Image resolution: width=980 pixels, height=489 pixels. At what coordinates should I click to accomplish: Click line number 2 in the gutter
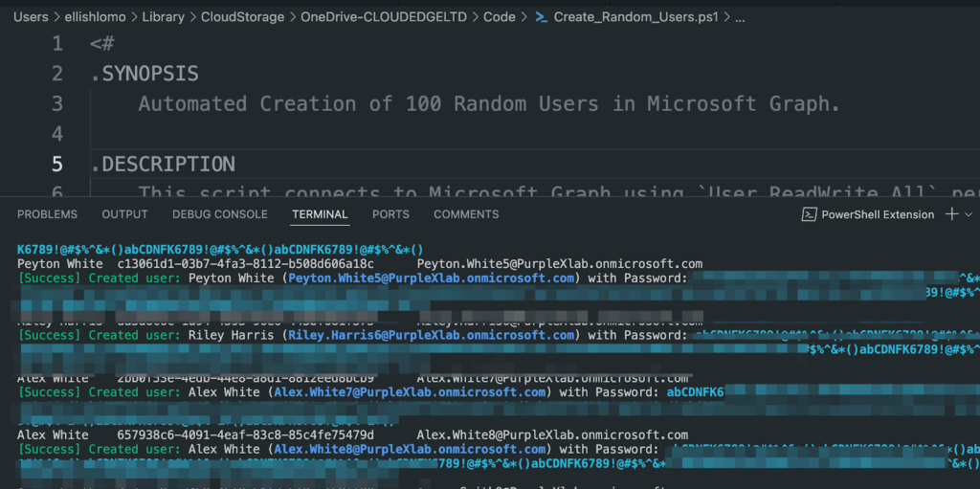56,74
